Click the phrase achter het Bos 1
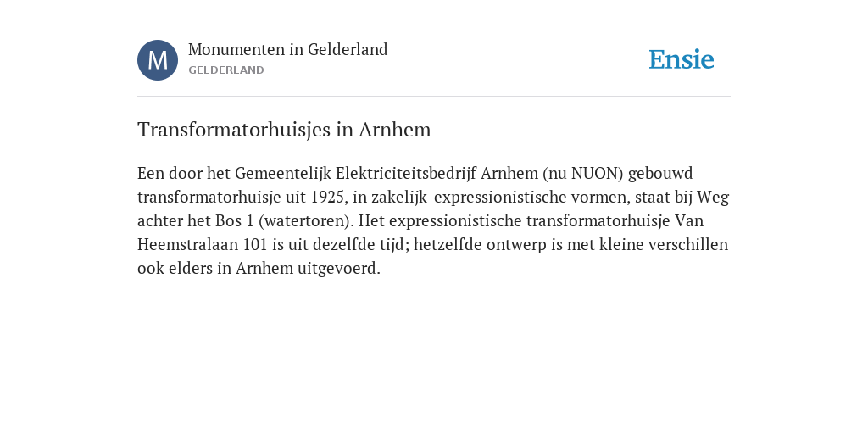Viewport: 868px width, 434px height. [196, 221]
